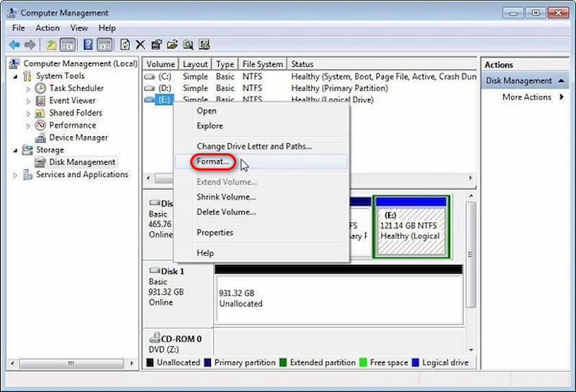This screenshot has width=576, height=392.
Task: Click the Storage icon in tree
Action: point(27,150)
